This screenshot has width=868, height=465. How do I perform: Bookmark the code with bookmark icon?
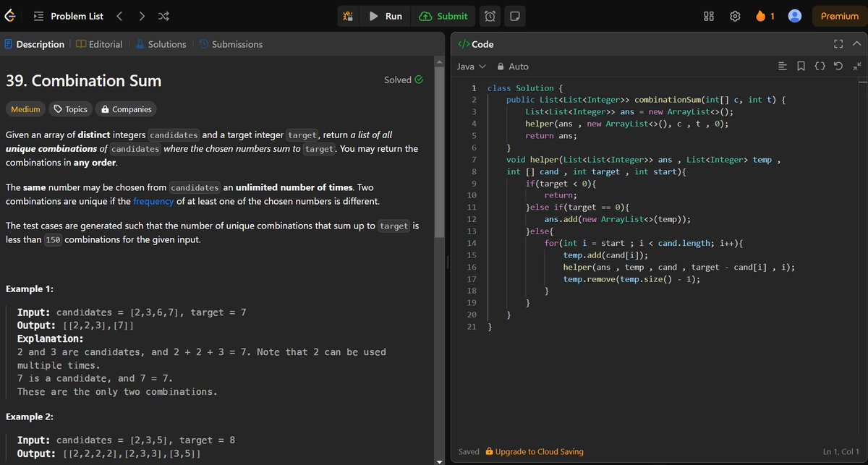click(801, 67)
